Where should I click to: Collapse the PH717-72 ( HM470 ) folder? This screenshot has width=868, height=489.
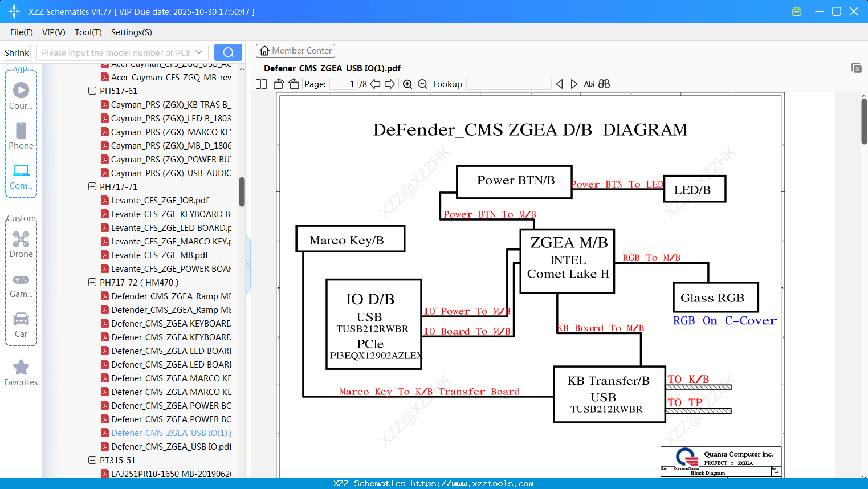(x=92, y=282)
